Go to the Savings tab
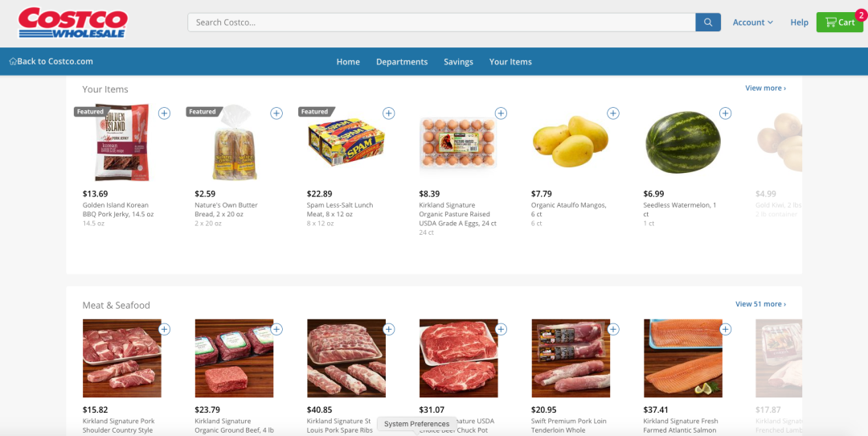Screen dimensions: 868x436 pos(458,61)
